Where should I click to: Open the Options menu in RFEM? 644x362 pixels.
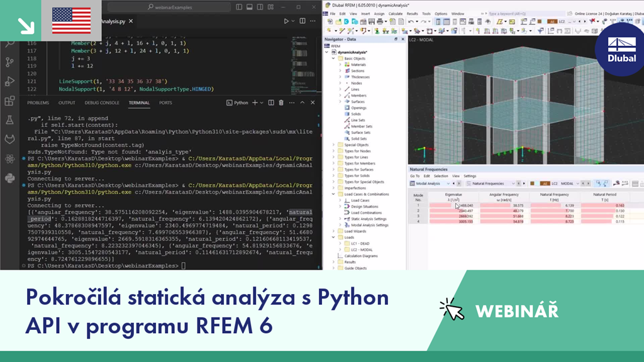click(x=441, y=14)
